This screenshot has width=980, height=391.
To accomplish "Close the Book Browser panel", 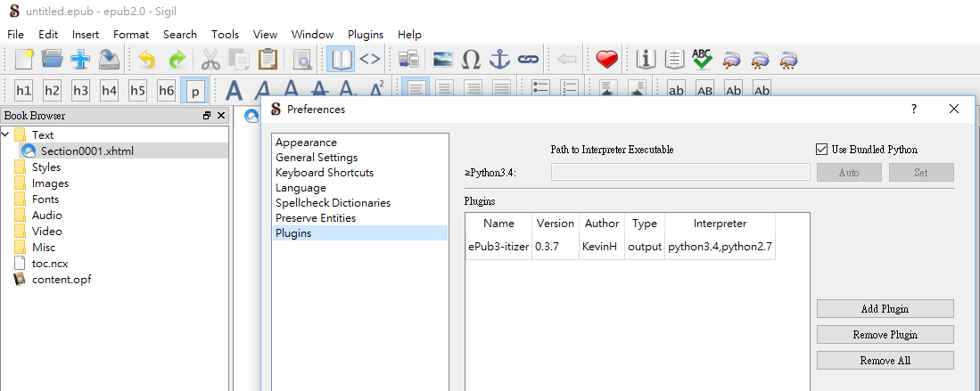I will (220, 116).
